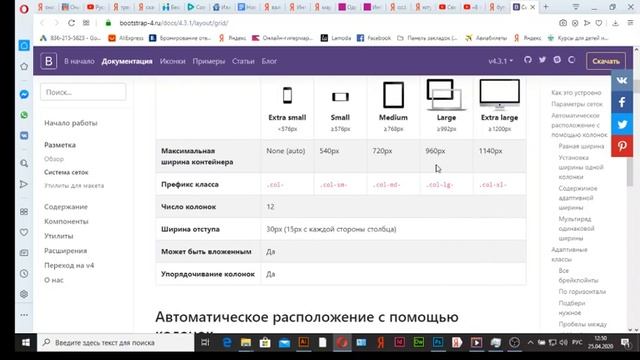The height and width of the screenshot is (360, 640).
Task: Open 'Обзор' sidebar link
Action: [x=54, y=159]
